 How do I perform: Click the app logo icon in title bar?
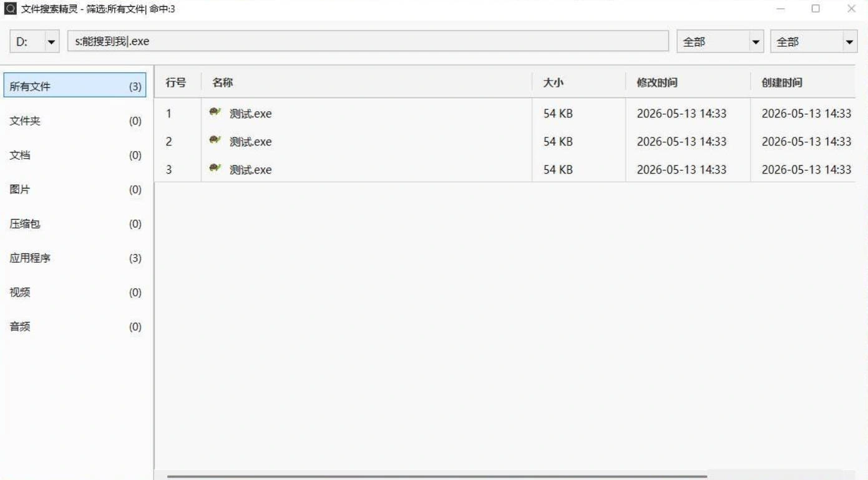point(10,9)
